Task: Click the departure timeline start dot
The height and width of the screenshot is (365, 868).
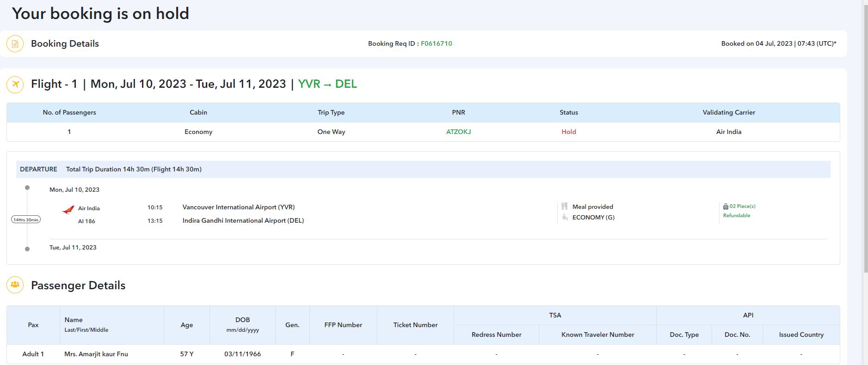Action: [x=27, y=188]
